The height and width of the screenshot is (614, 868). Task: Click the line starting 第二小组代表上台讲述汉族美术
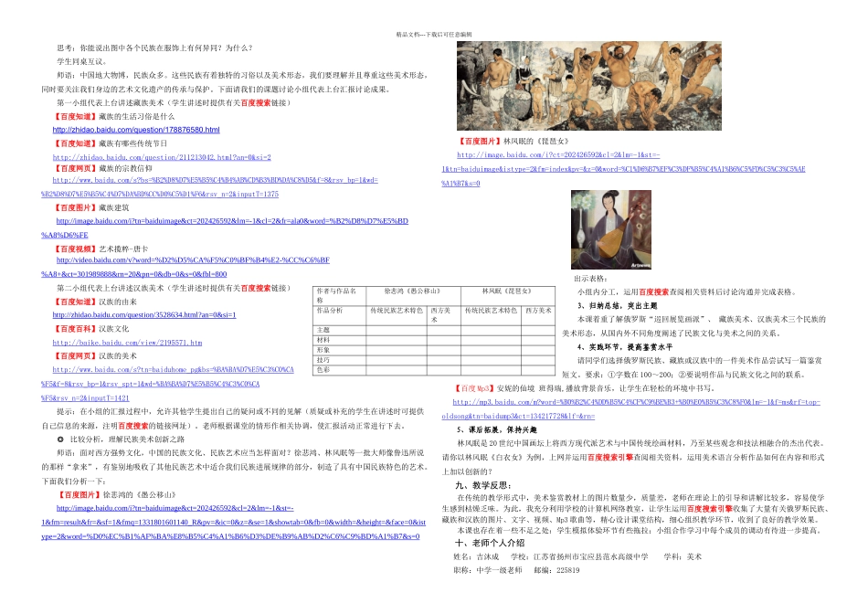174,288
